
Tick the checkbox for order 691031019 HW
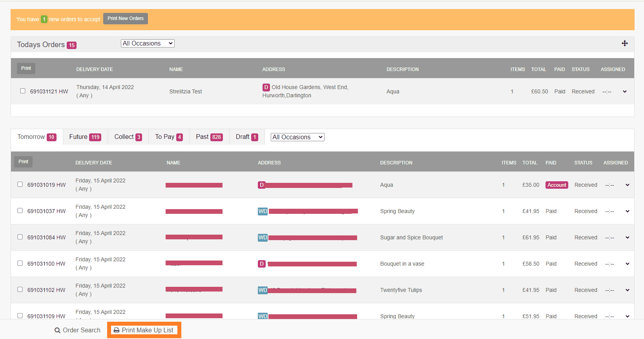pyautogui.click(x=20, y=184)
